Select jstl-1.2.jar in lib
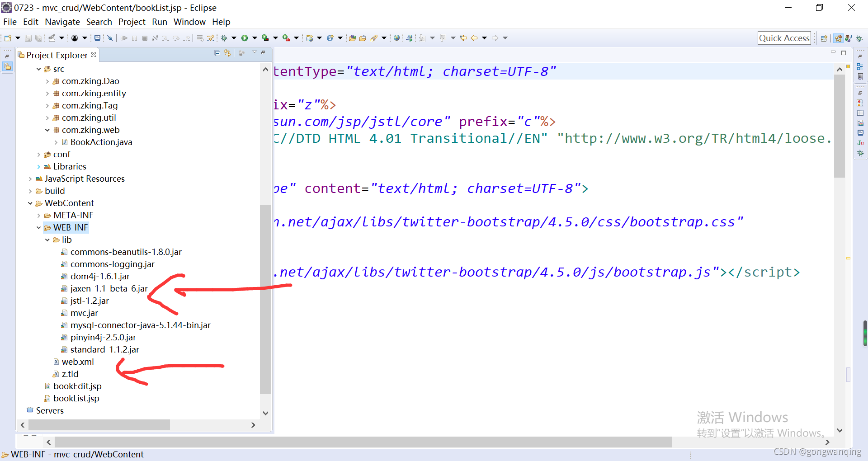 point(90,301)
